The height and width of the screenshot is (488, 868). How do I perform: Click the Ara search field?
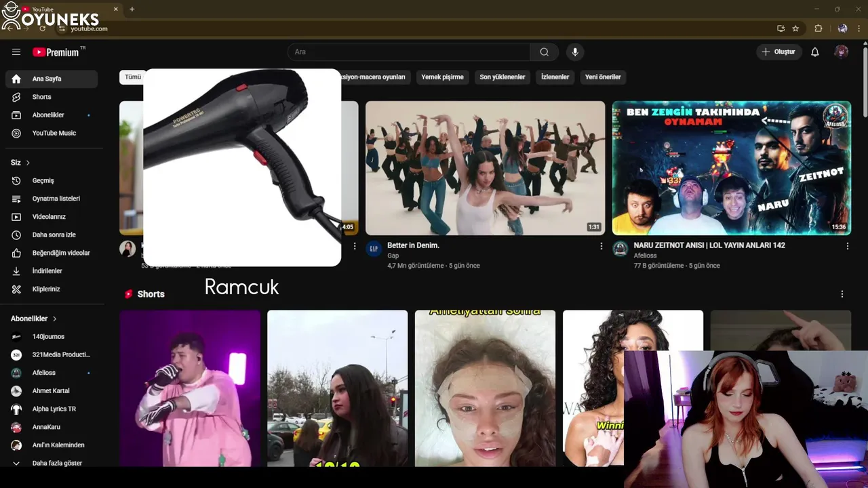409,52
